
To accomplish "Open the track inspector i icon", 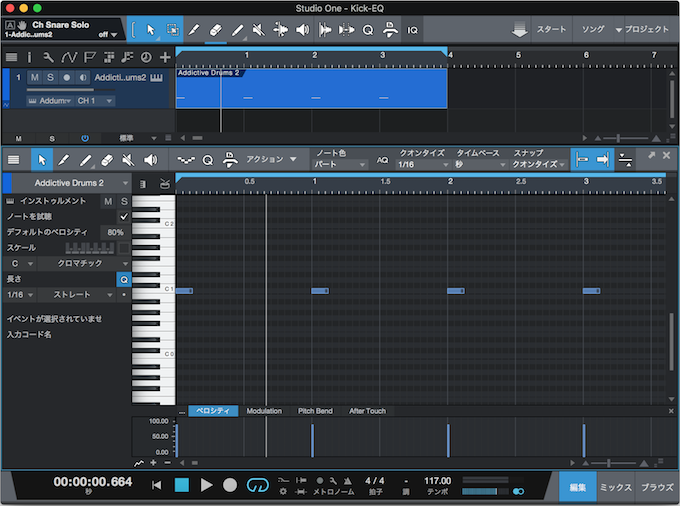I will (29, 57).
